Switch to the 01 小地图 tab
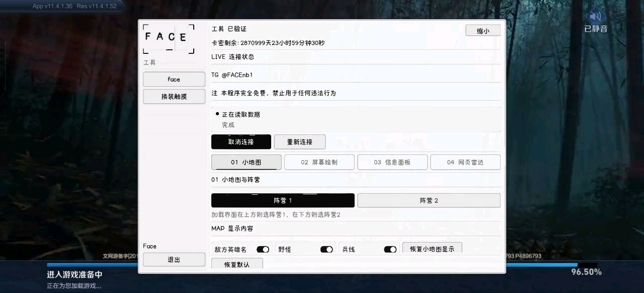Image resolution: width=644 pixels, height=293 pixels. click(246, 162)
